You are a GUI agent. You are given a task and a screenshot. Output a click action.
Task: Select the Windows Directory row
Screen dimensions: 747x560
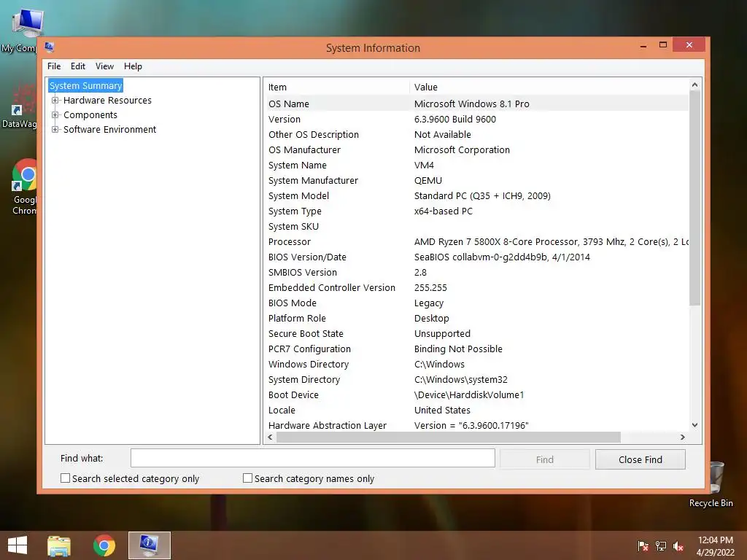[476, 365]
